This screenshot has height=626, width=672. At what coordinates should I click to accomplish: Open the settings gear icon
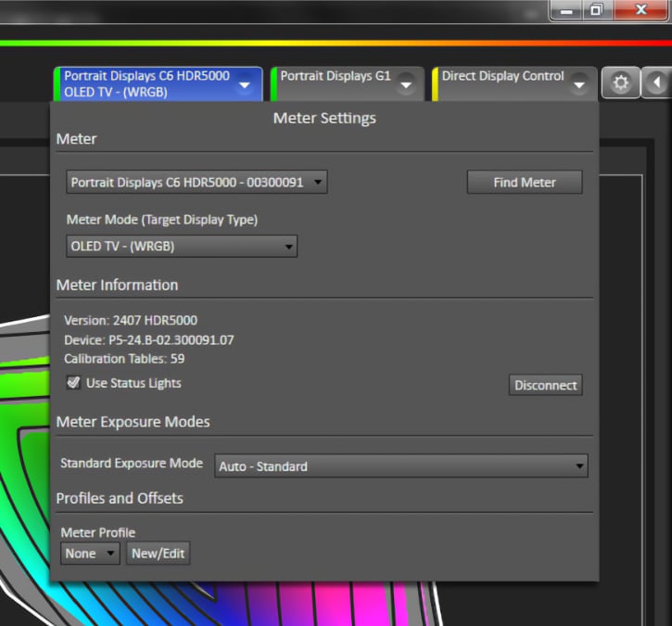(x=621, y=83)
